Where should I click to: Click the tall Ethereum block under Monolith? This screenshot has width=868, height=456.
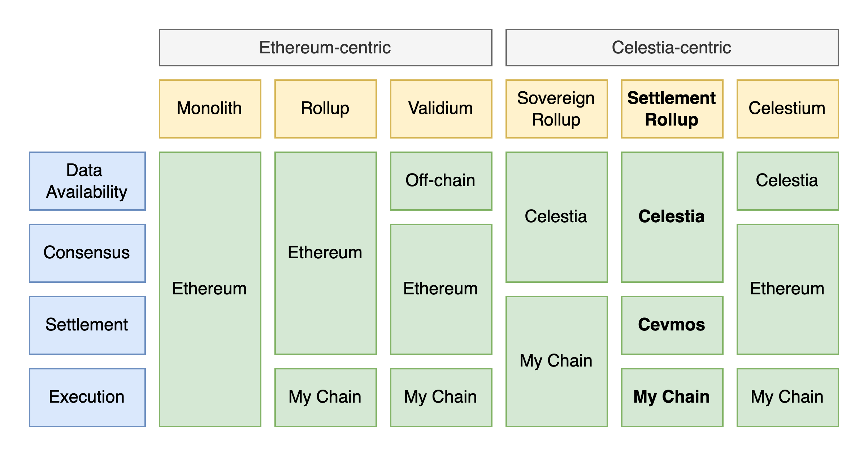210,289
